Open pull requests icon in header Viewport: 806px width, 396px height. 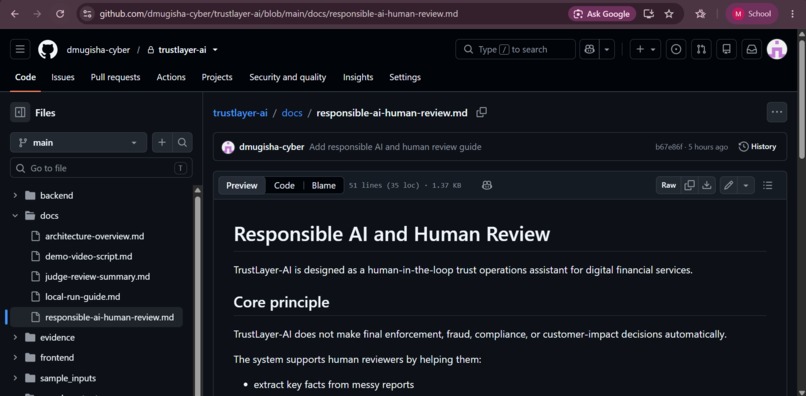point(701,49)
